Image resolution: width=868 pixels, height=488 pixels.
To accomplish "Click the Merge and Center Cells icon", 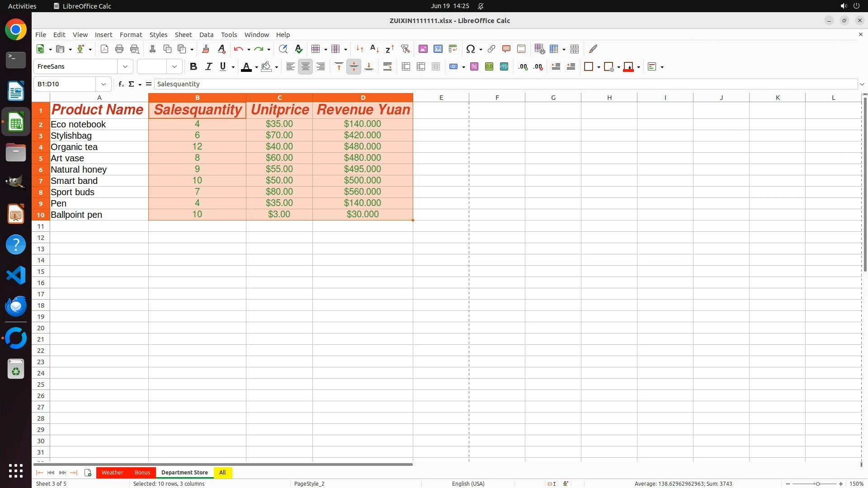I will click(x=406, y=67).
